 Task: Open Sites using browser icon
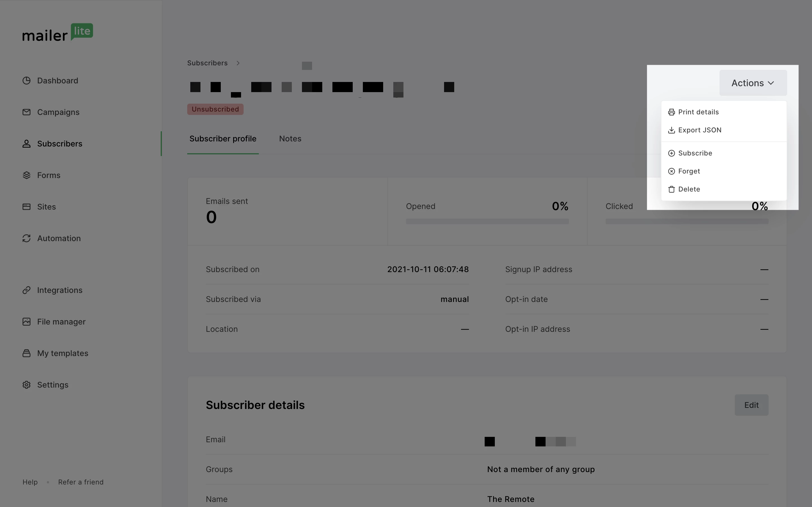[27, 206]
